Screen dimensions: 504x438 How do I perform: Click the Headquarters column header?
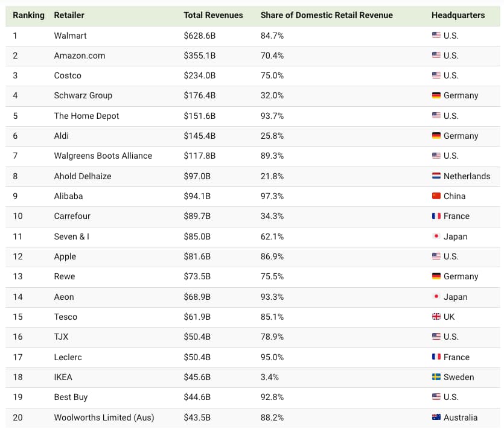point(458,15)
